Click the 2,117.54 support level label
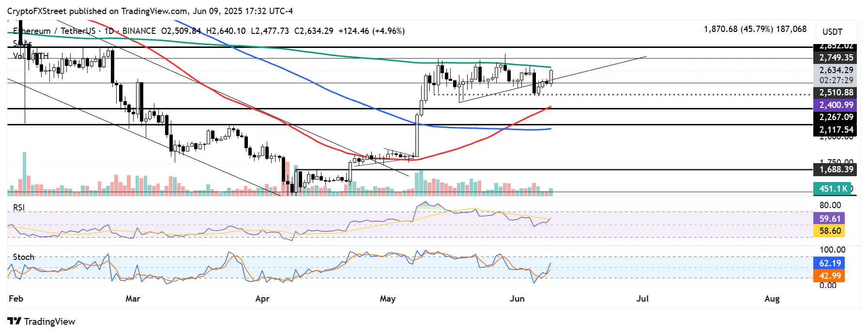The height and width of the screenshot is (334, 868). click(836, 130)
